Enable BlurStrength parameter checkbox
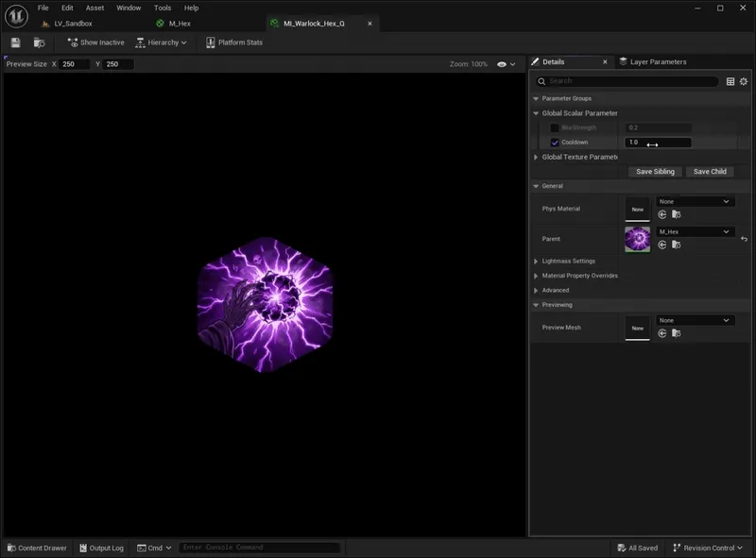 (555, 127)
